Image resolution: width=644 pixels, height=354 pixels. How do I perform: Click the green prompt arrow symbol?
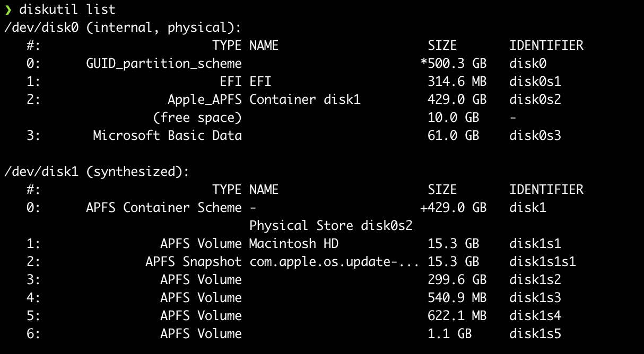[8, 10]
